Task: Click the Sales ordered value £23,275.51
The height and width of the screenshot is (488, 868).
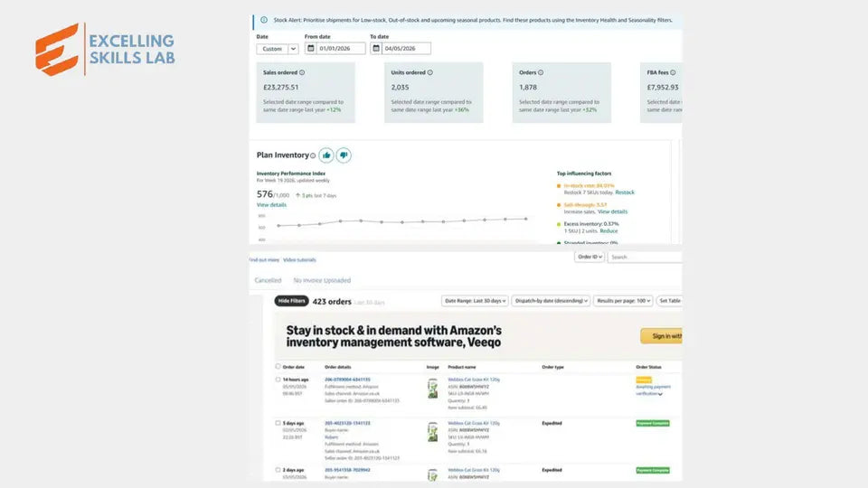Action: 280,88
